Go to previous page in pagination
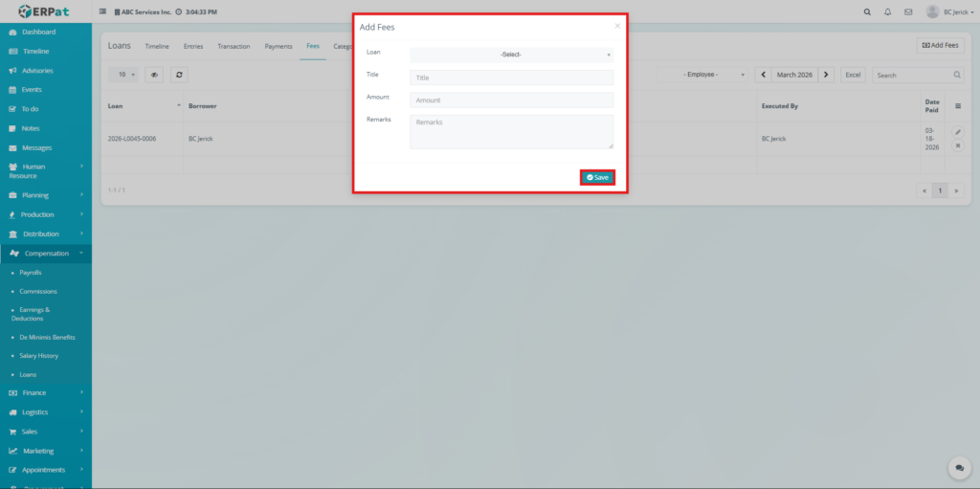This screenshot has height=489, width=980. coord(925,190)
